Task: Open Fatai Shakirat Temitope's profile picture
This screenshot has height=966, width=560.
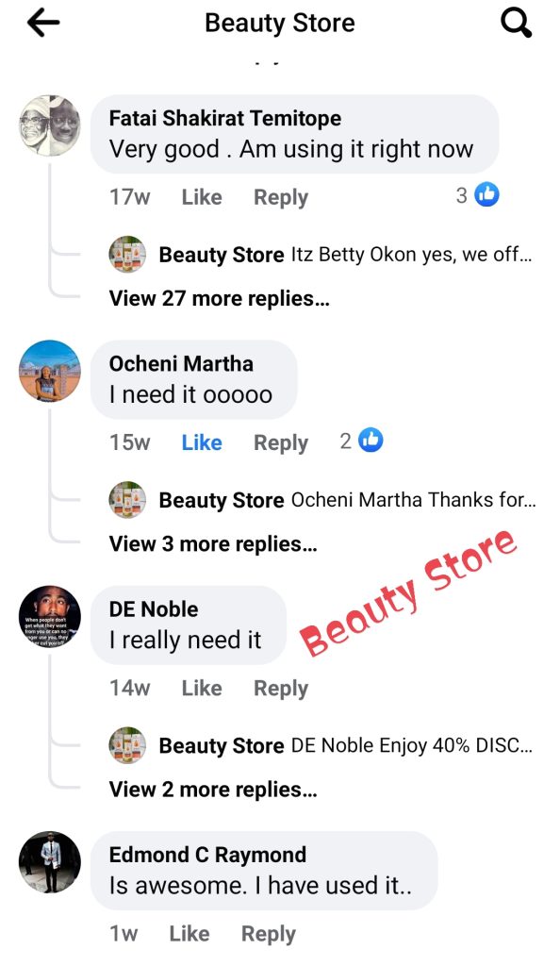Action: [x=50, y=125]
